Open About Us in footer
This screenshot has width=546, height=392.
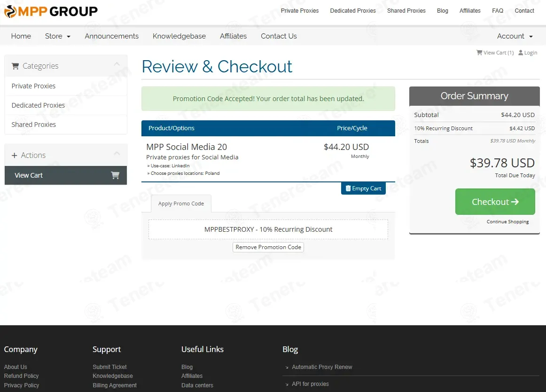pyautogui.click(x=16, y=367)
